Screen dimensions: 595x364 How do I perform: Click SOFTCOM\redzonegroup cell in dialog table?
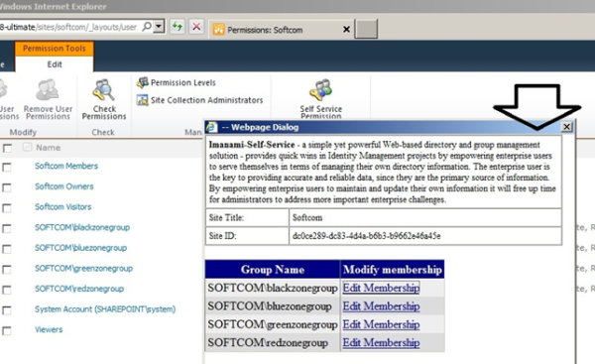pyautogui.click(x=273, y=343)
